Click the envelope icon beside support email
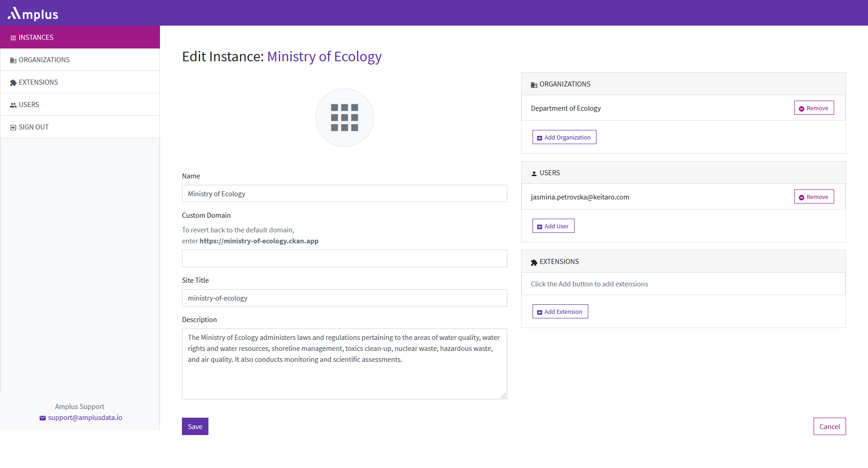Image resolution: width=868 pixels, height=468 pixels. pyautogui.click(x=43, y=418)
